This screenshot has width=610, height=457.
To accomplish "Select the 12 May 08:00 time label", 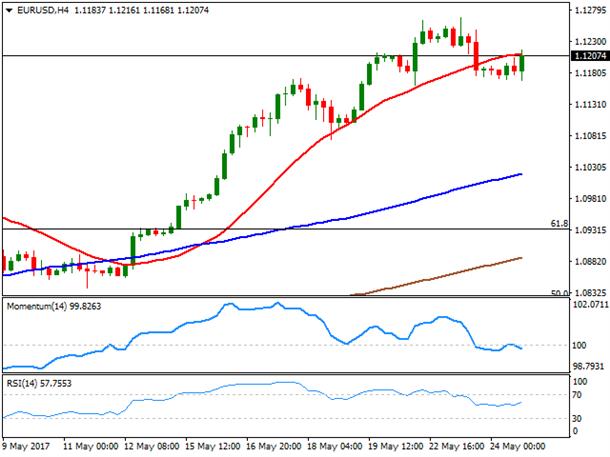I will (151, 446).
